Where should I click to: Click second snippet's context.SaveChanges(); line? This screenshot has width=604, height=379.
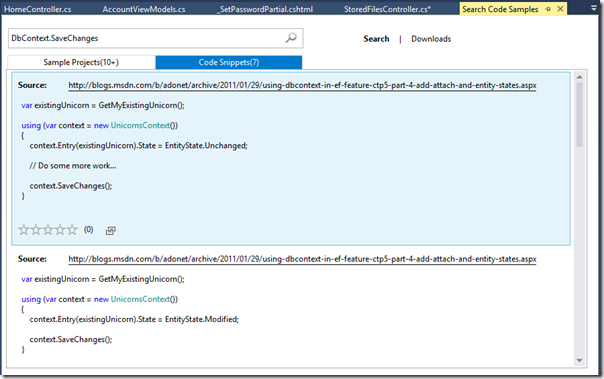(71, 339)
